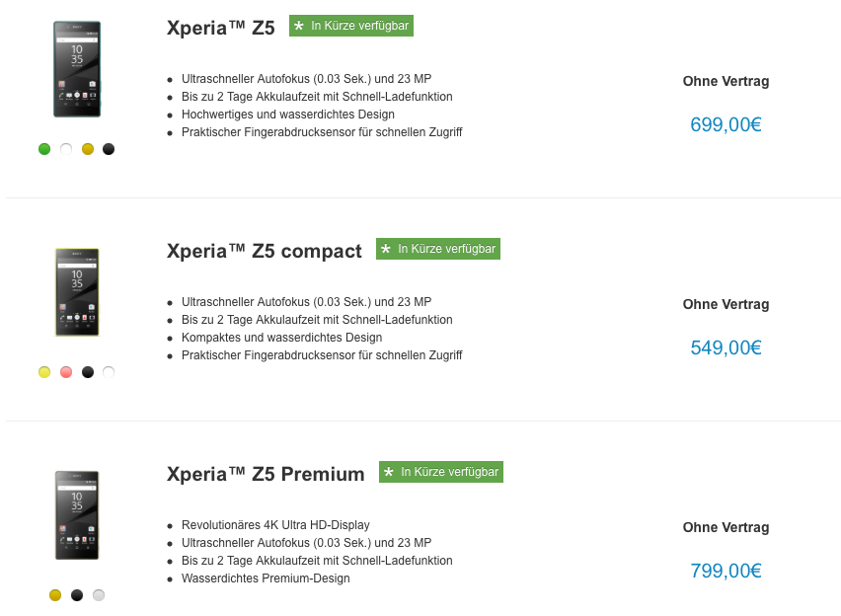Select coral color for Xperia Z5 compact
This screenshot has height=616, width=841.
point(66,372)
